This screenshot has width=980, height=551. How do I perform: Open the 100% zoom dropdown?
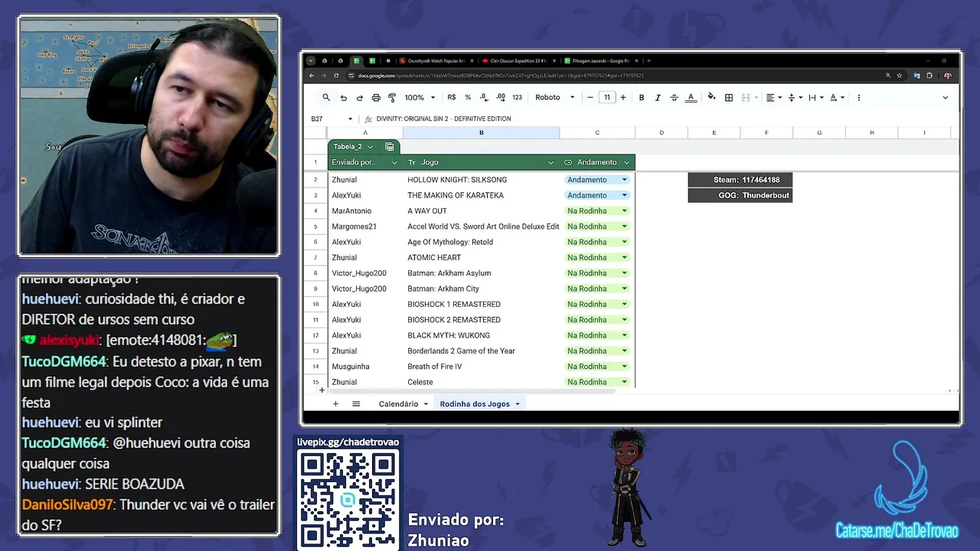point(420,97)
